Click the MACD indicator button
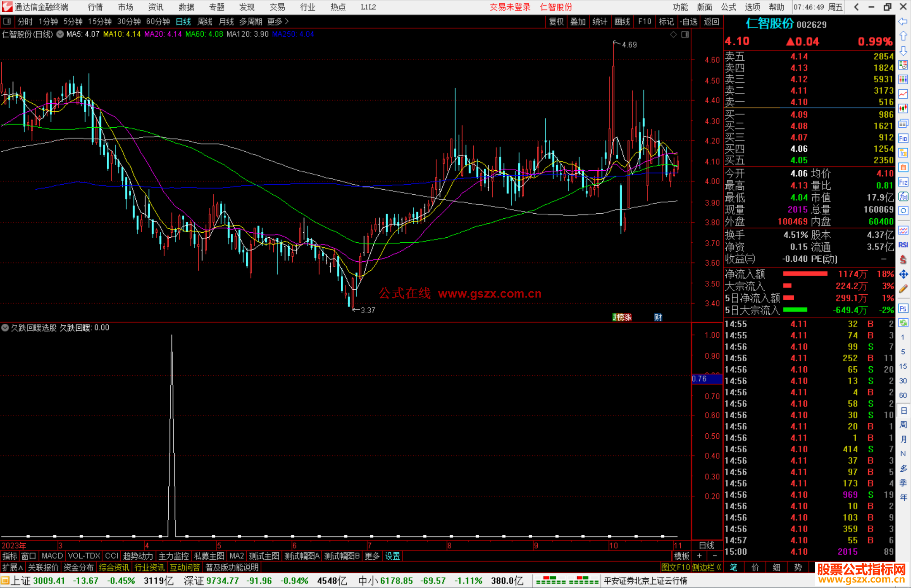The width and height of the screenshot is (911, 588). click(x=52, y=556)
